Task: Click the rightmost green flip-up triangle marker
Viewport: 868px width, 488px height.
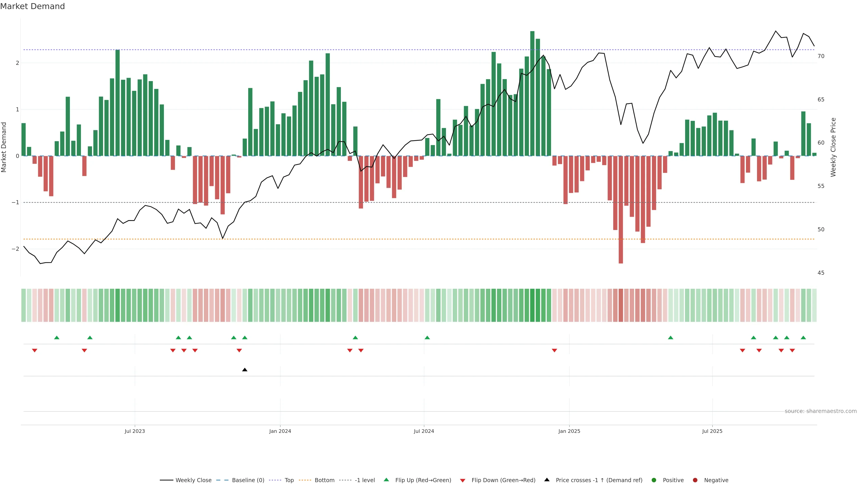Action: [x=803, y=338]
